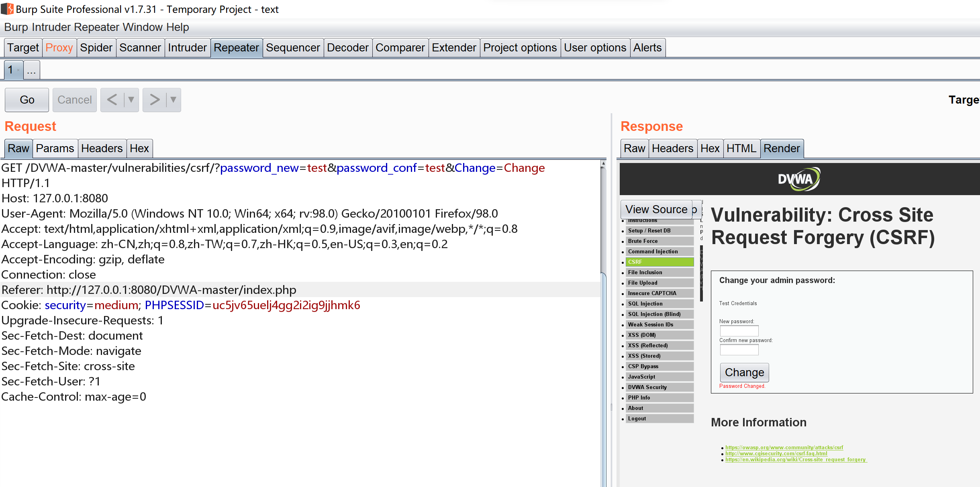Click the DVWA logo in rendered response
The image size is (980, 487).
[x=799, y=179]
